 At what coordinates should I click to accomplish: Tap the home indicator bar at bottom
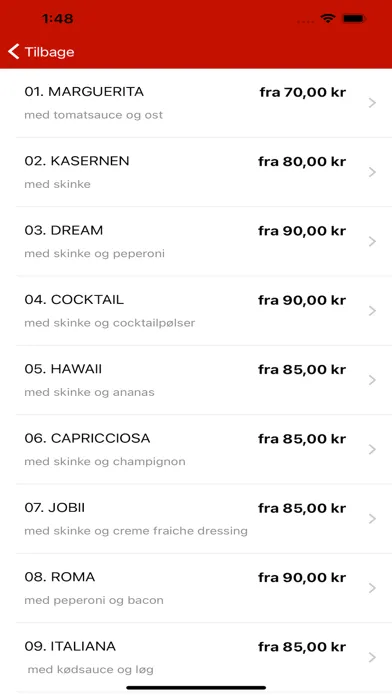tap(196, 688)
